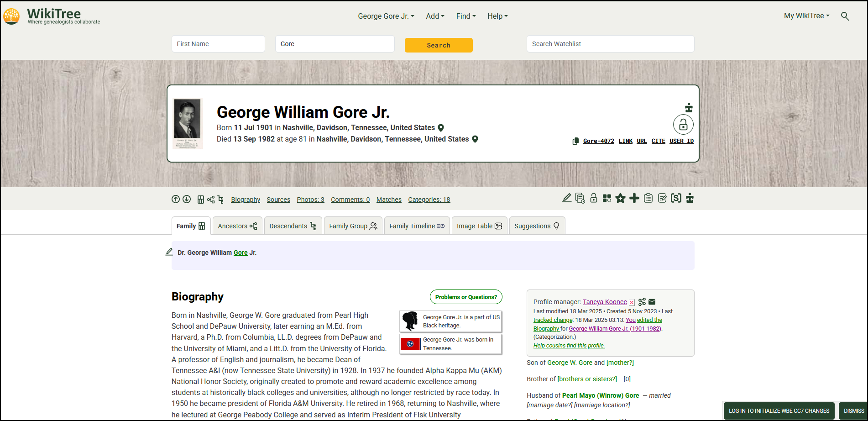Click the yellow Search button
Screen dimensions: 868x421
439,45
